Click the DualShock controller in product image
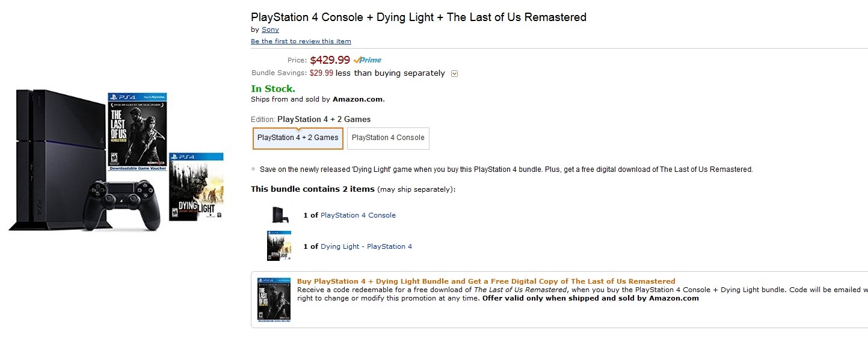This screenshot has height=342, width=868. click(123, 206)
